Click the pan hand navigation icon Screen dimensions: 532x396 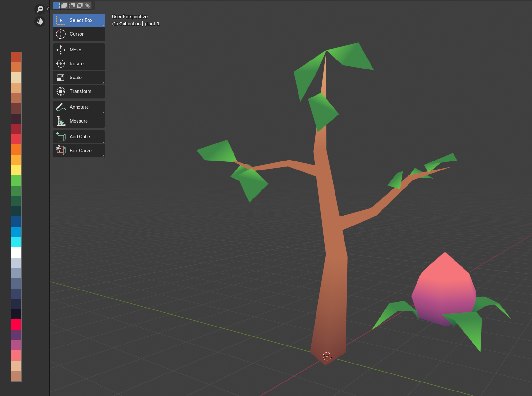click(x=40, y=22)
